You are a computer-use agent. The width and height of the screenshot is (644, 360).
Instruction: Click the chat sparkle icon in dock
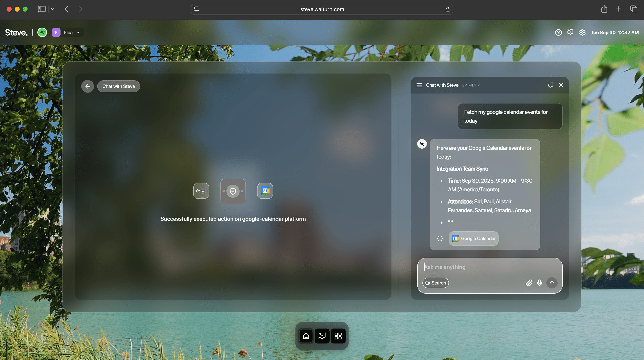322,336
